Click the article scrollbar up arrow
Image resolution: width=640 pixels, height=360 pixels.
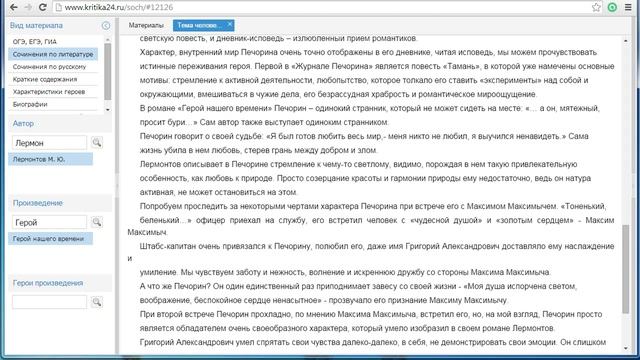click(x=626, y=41)
